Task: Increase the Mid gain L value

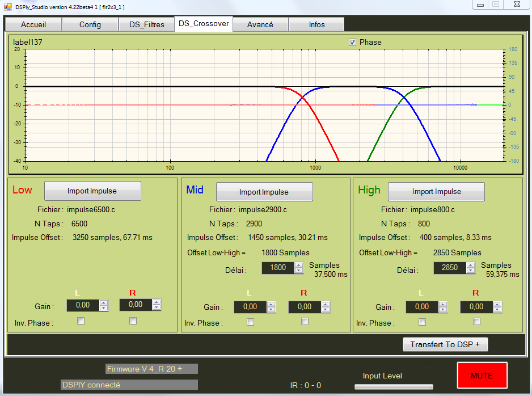Action: point(271,304)
